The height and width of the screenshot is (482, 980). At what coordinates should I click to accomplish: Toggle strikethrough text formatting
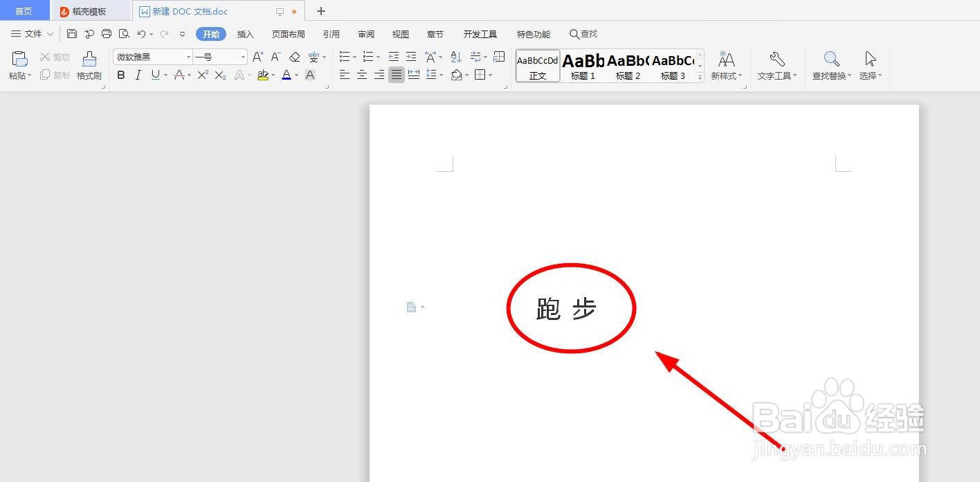(179, 75)
